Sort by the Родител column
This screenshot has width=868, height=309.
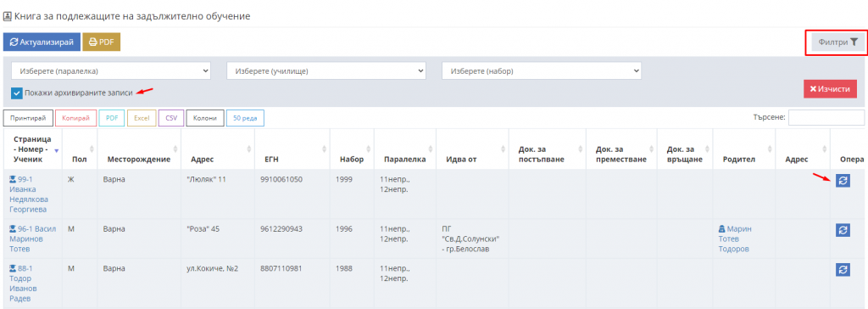point(744,149)
